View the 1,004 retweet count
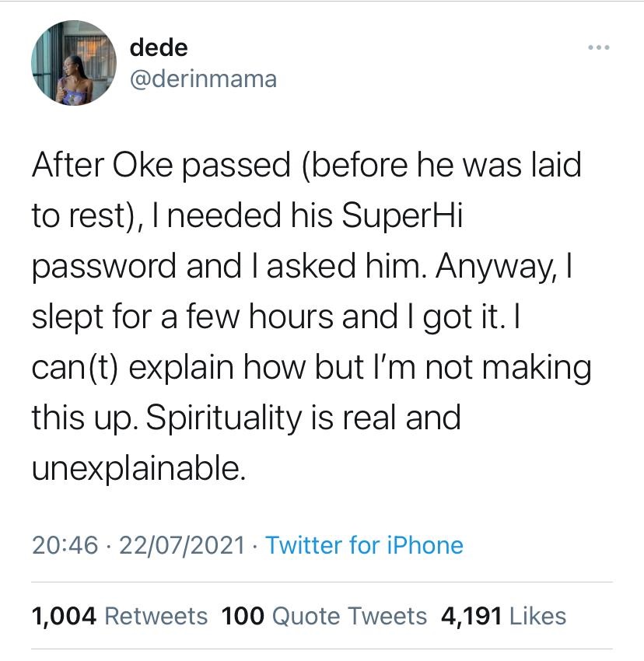This screenshot has height=661, width=644. tap(64, 616)
